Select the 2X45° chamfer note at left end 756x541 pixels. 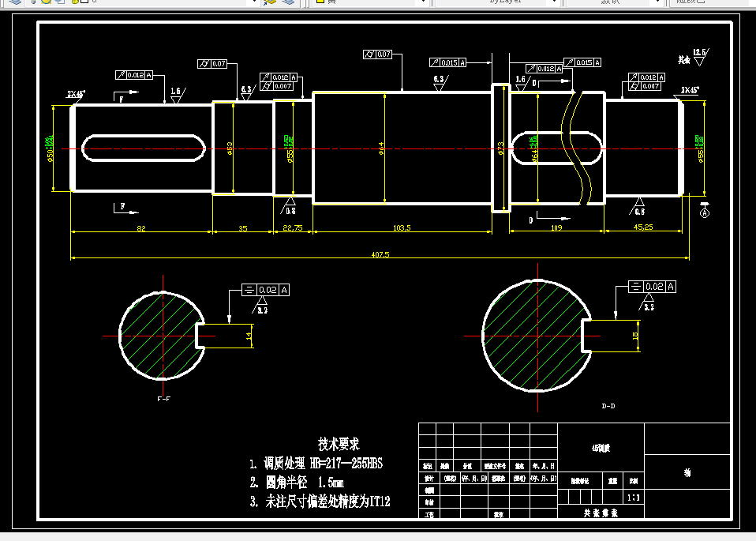coord(77,94)
